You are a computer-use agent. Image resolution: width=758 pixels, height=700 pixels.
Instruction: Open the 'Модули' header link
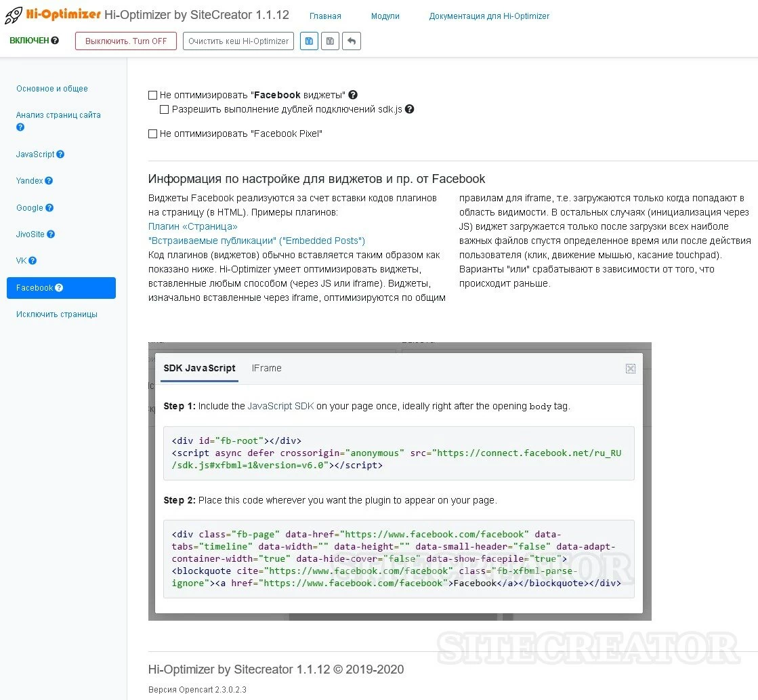385,16
